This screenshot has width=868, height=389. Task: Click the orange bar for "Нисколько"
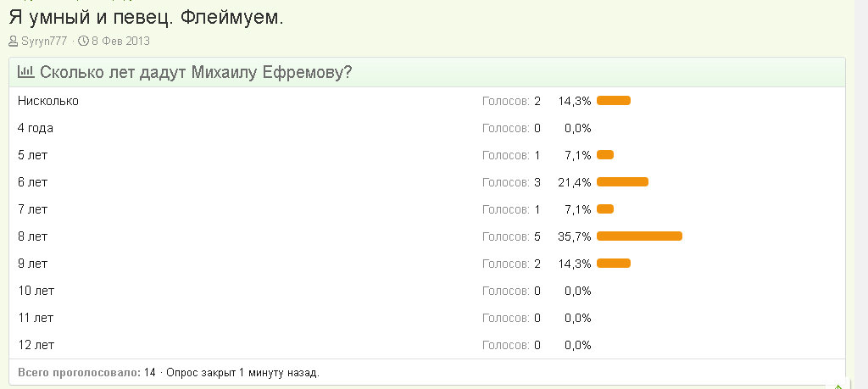pos(614,101)
